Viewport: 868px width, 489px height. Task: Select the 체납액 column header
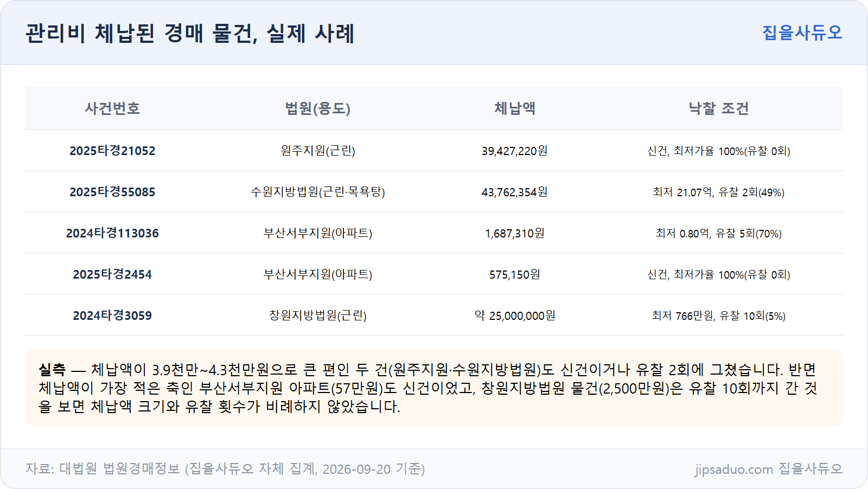coord(515,108)
